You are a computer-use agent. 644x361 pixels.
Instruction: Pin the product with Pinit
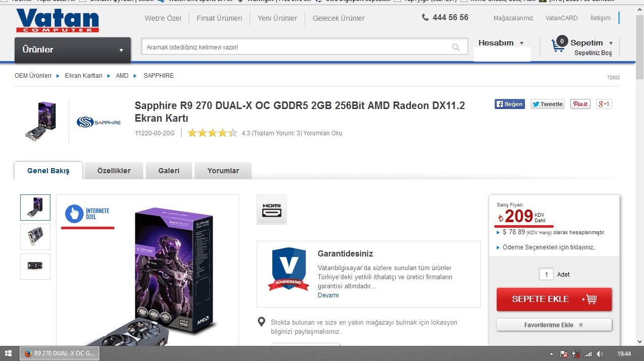pos(580,104)
